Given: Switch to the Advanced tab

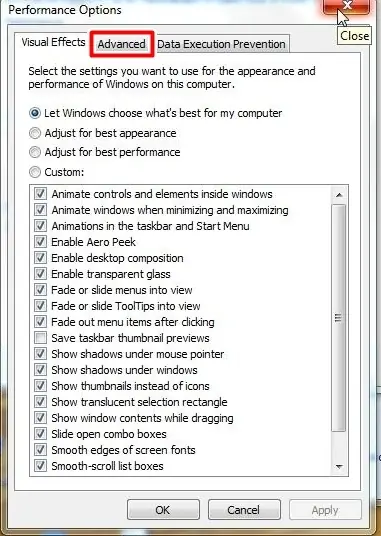Looking at the screenshot, I should [x=122, y=44].
